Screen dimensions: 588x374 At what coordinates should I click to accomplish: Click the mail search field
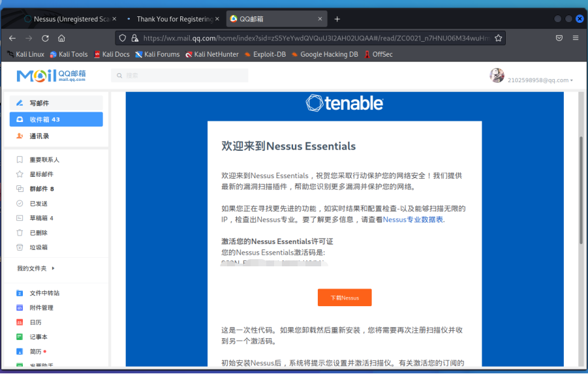point(179,76)
